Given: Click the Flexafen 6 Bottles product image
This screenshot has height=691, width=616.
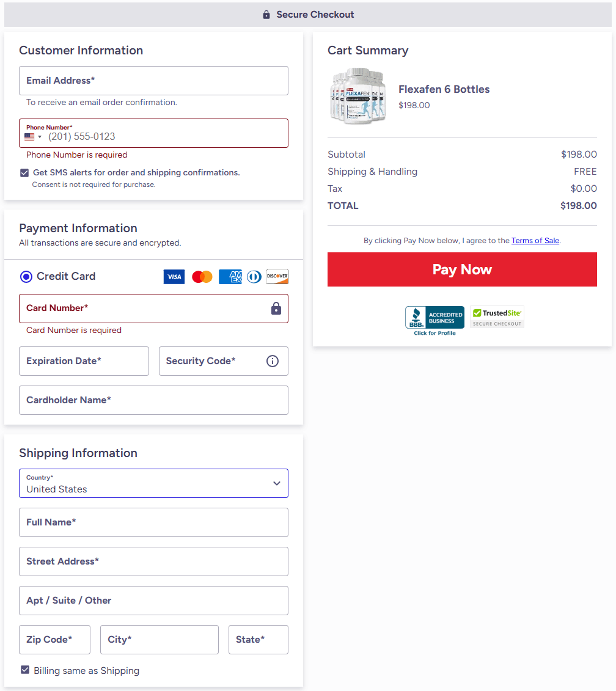Looking at the screenshot, I should pyautogui.click(x=359, y=97).
